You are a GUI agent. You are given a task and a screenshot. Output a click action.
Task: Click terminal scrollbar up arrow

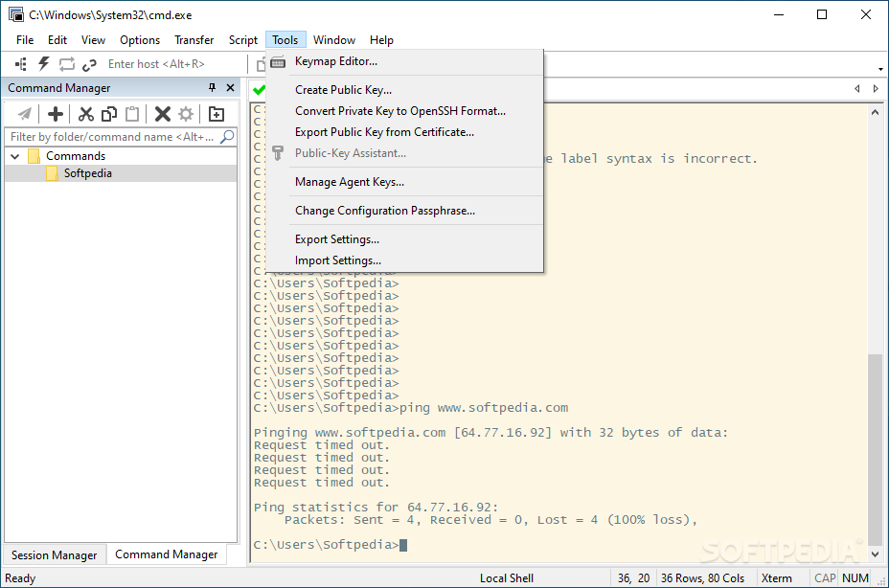click(x=875, y=112)
